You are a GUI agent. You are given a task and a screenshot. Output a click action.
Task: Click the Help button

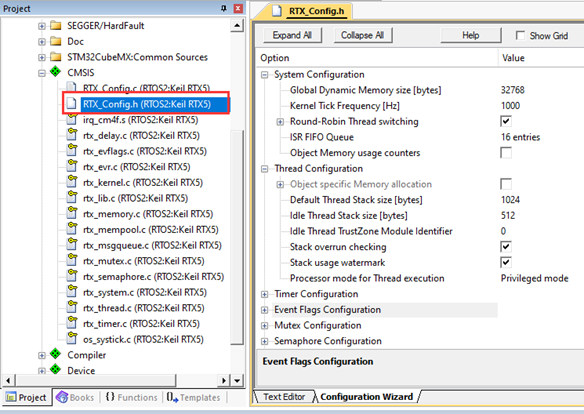point(471,35)
